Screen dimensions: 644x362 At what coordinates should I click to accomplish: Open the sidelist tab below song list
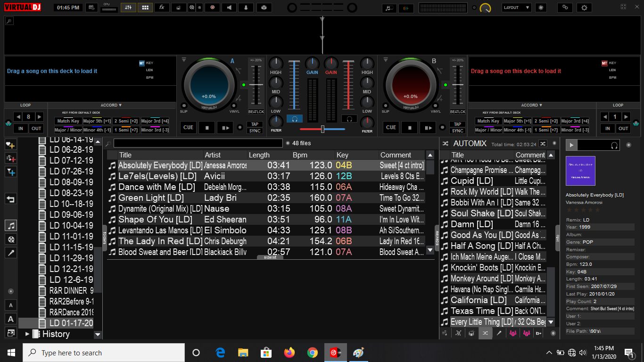point(270,257)
